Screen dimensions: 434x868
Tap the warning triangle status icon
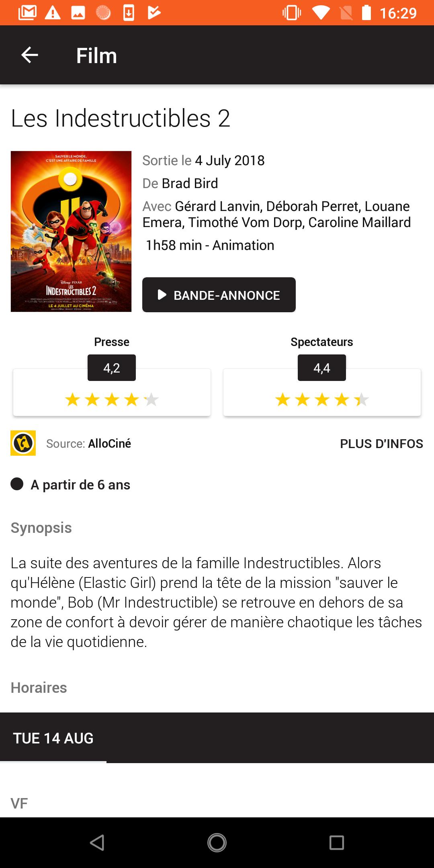coord(53,13)
